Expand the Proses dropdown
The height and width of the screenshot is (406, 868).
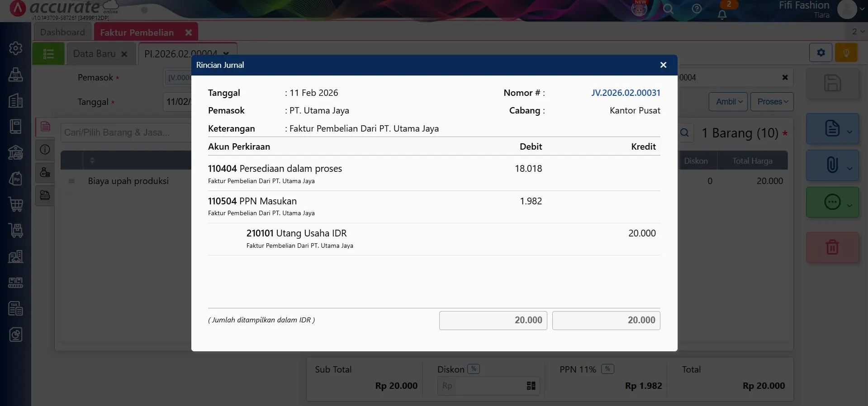tap(772, 102)
